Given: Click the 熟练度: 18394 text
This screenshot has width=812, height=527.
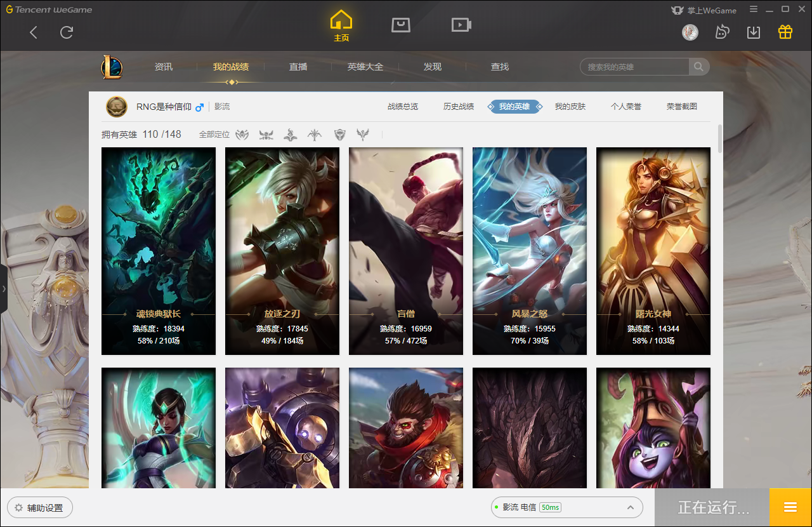Looking at the screenshot, I should (x=159, y=329).
